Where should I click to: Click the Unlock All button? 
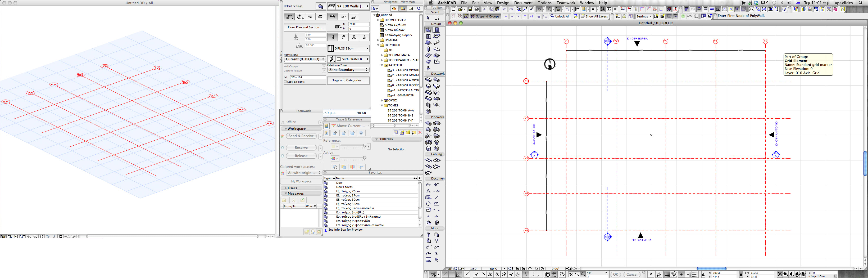tap(560, 16)
